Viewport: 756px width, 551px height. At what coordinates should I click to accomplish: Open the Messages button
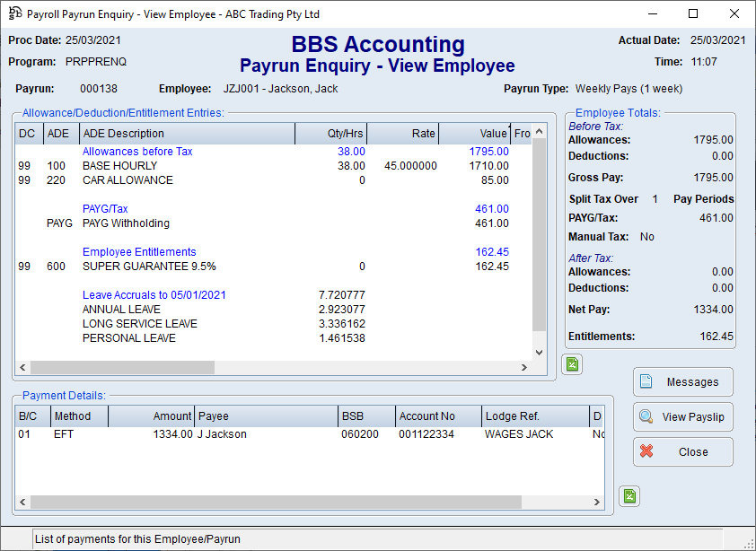click(682, 382)
